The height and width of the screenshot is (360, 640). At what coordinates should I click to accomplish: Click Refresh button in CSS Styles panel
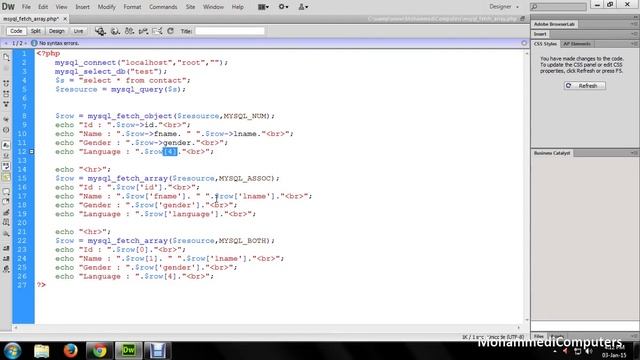coord(585,86)
